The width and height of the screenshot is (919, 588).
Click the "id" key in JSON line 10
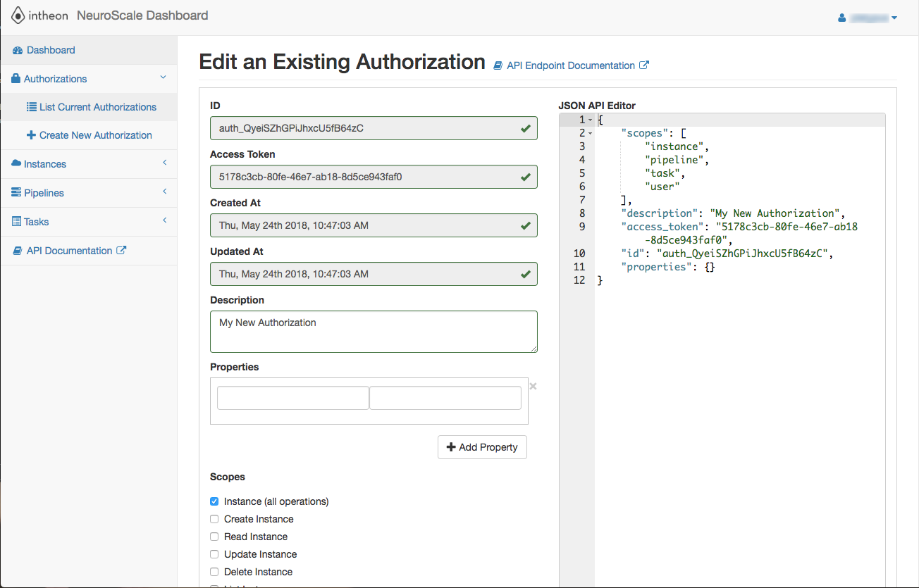(632, 254)
